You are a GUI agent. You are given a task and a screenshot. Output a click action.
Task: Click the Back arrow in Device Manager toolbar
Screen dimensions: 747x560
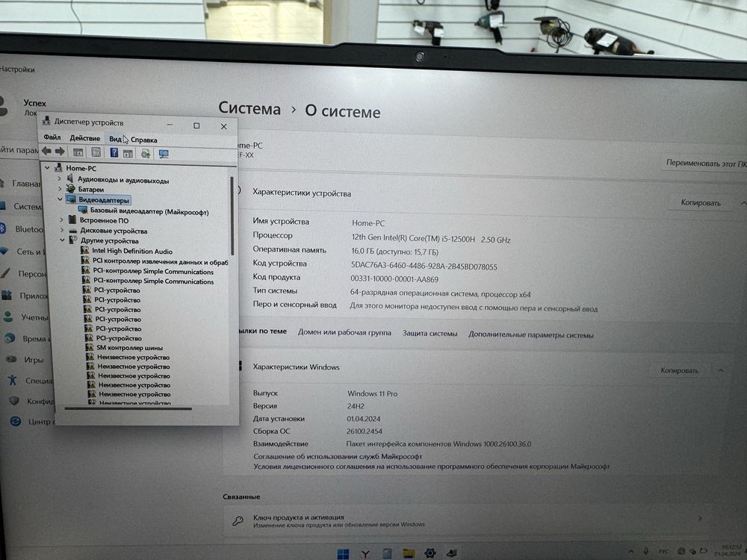pos(46,151)
